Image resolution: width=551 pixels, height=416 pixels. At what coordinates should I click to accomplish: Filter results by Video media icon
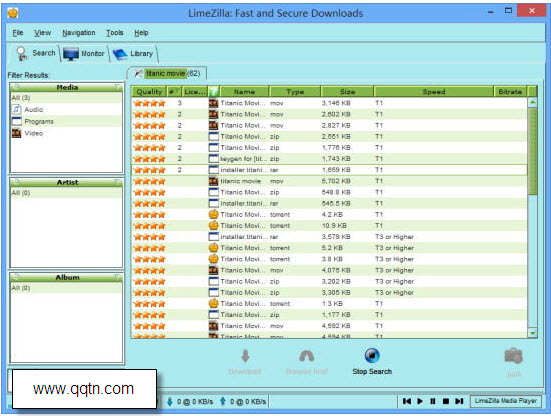[16, 133]
